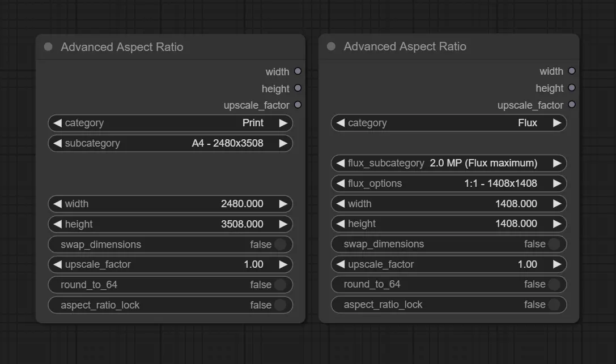Image resolution: width=616 pixels, height=364 pixels.
Task: Decrease right node height 1408 with left arrow
Action: point(340,224)
